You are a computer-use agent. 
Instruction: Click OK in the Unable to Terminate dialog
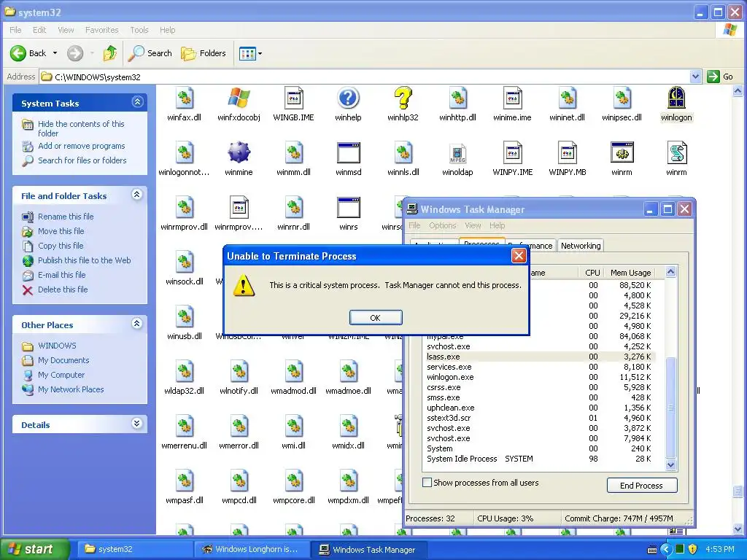376,318
